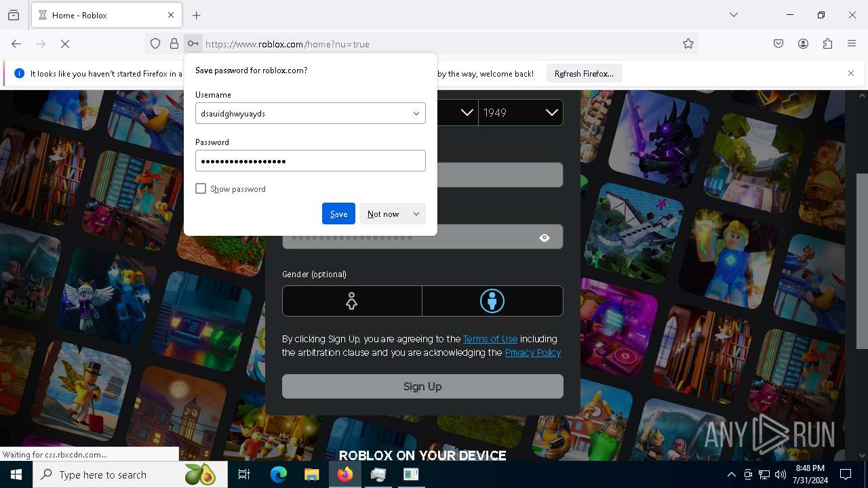Dismiss the Firefox notification bar
Screen dimensions: 868x488
point(851,73)
